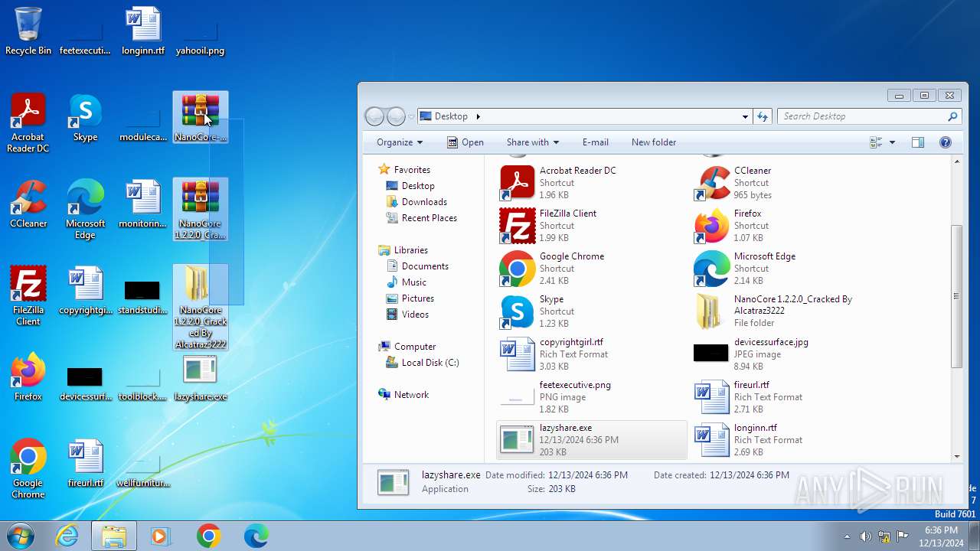Image resolution: width=980 pixels, height=551 pixels.
Task: Select the fireurl.rtf desktop document
Action: tap(85, 464)
